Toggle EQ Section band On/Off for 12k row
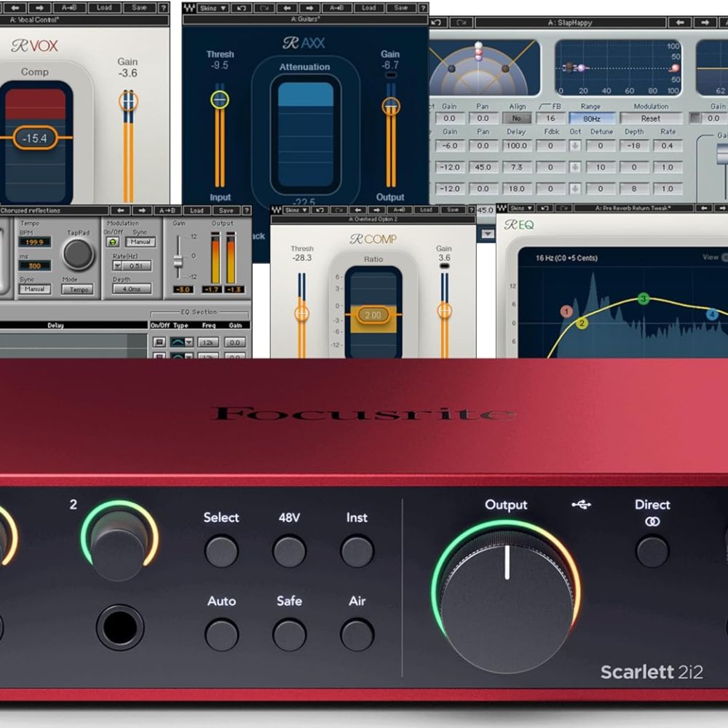Image resolution: width=728 pixels, height=728 pixels. tap(159, 342)
